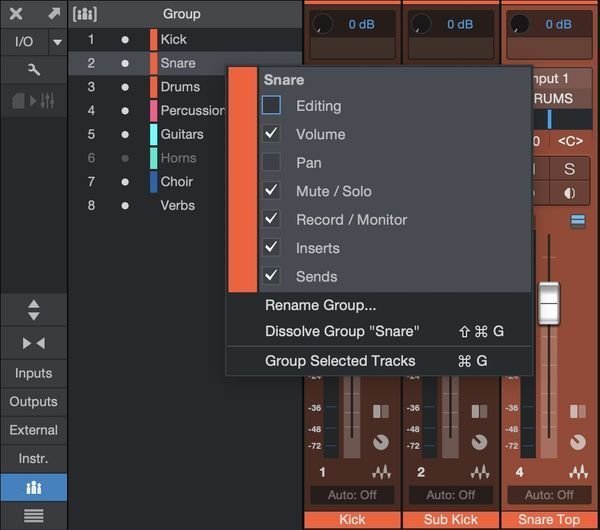
Task: Click the Inputs button in sidebar
Action: tap(33, 373)
